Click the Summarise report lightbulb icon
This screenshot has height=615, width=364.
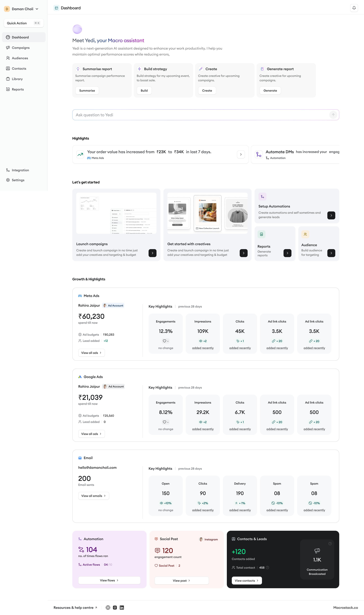[x=78, y=69]
